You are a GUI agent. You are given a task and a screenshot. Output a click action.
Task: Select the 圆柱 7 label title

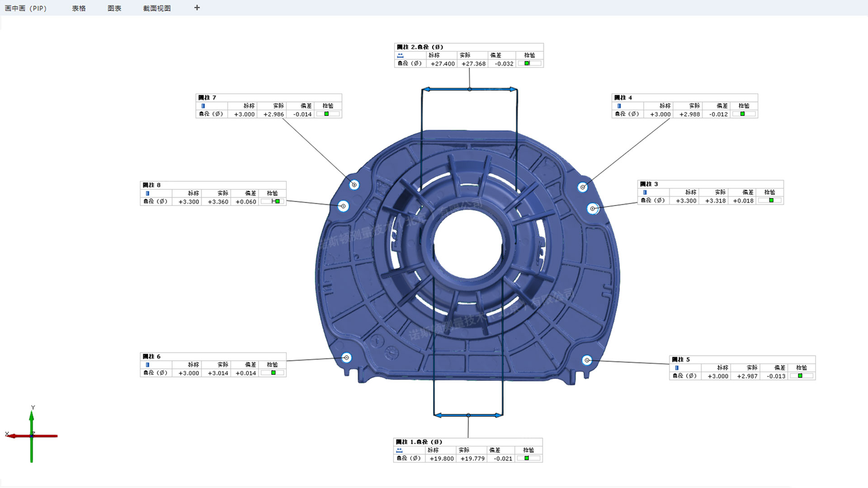coord(207,98)
